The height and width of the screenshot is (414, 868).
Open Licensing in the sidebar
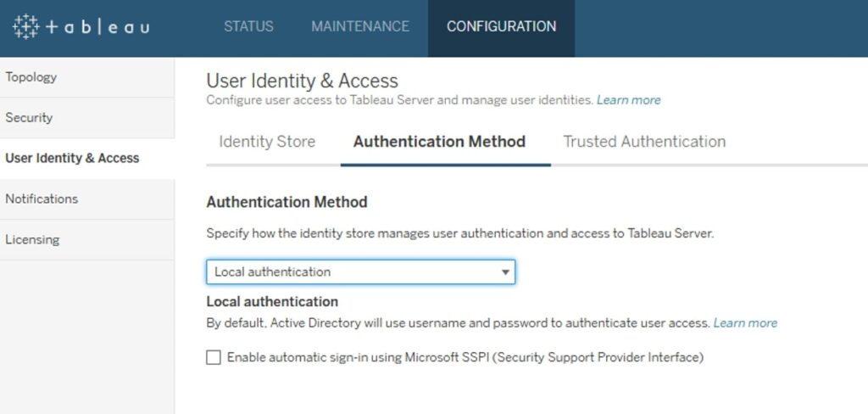(87, 240)
